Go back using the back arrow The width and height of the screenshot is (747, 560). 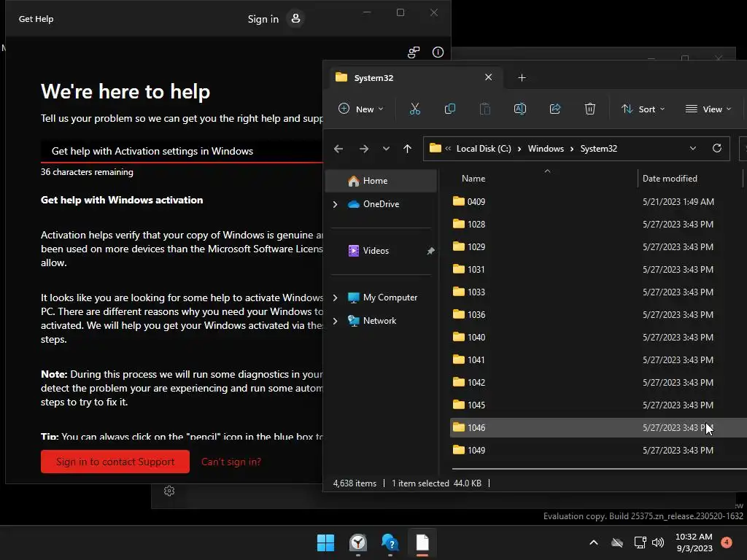click(338, 149)
